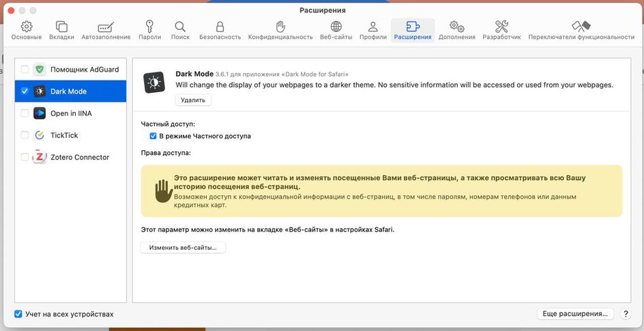Click Изменить веб-сайты… button
644x331 pixels.
pos(183,248)
